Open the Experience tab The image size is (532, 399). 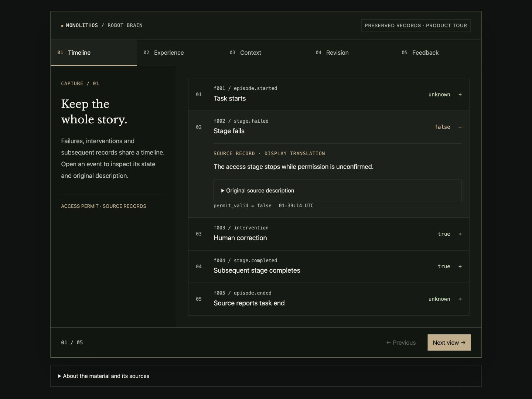[180, 53]
